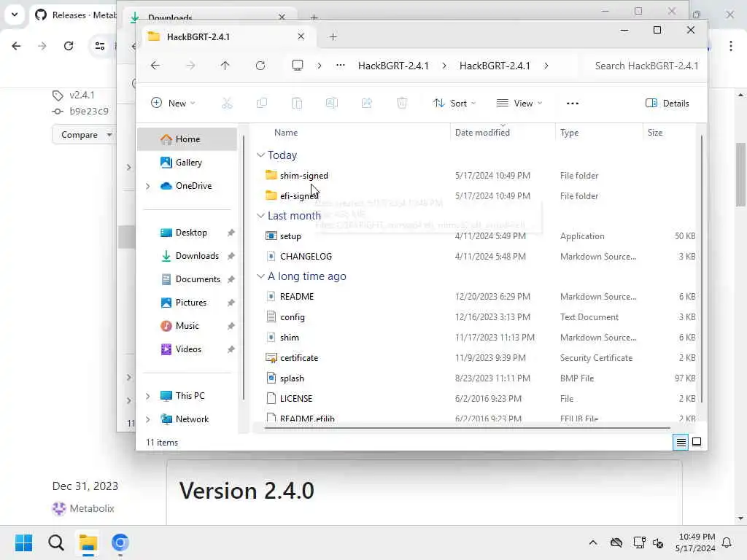Click the Delete trash icon
The image size is (747, 560).
[x=402, y=104]
